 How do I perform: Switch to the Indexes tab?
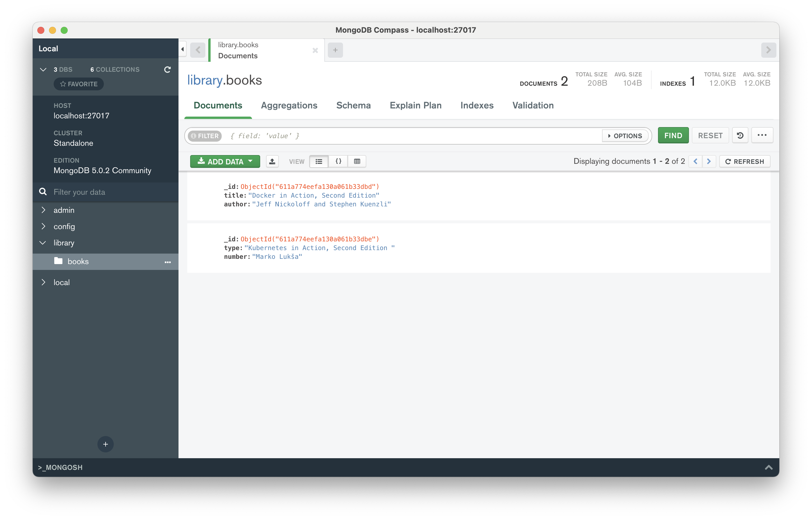click(x=477, y=105)
